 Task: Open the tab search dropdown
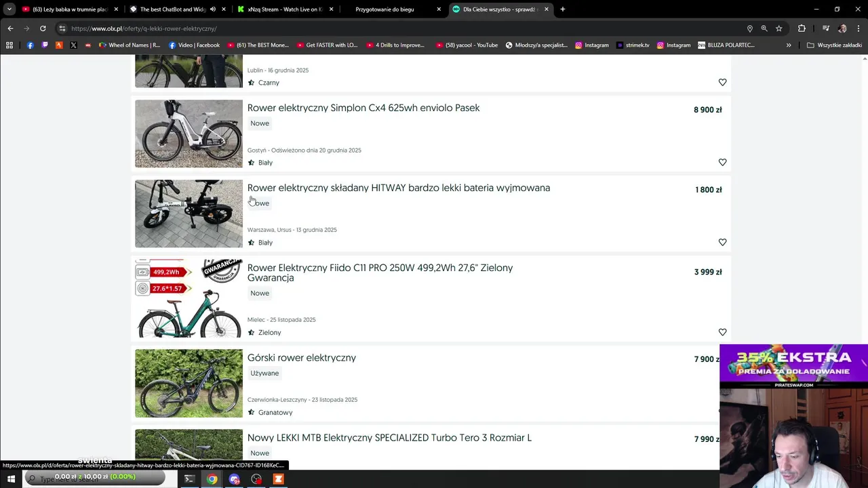(x=9, y=9)
